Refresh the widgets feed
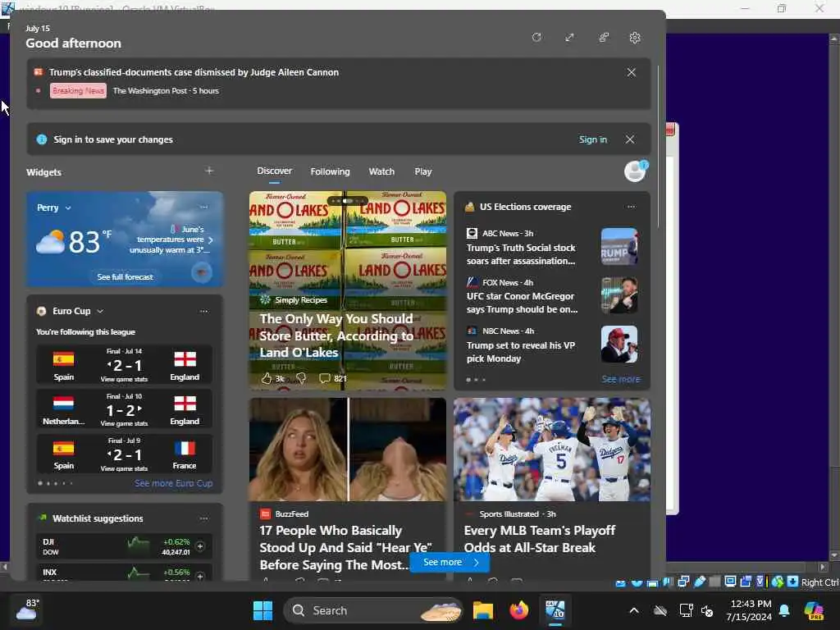This screenshot has height=630, width=840. point(536,38)
